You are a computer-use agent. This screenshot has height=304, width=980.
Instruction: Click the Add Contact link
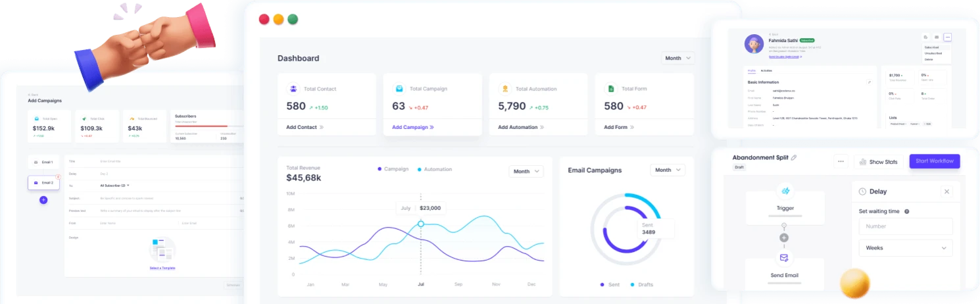(305, 127)
